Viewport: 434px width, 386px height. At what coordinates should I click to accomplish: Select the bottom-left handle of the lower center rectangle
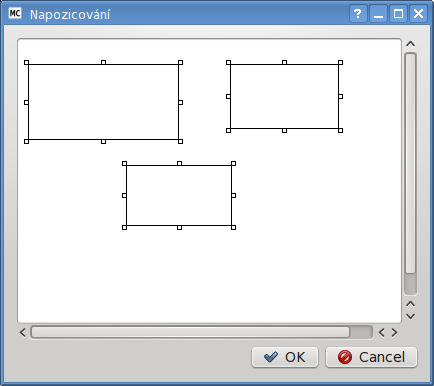pyautogui.click(x=125, y=227)
